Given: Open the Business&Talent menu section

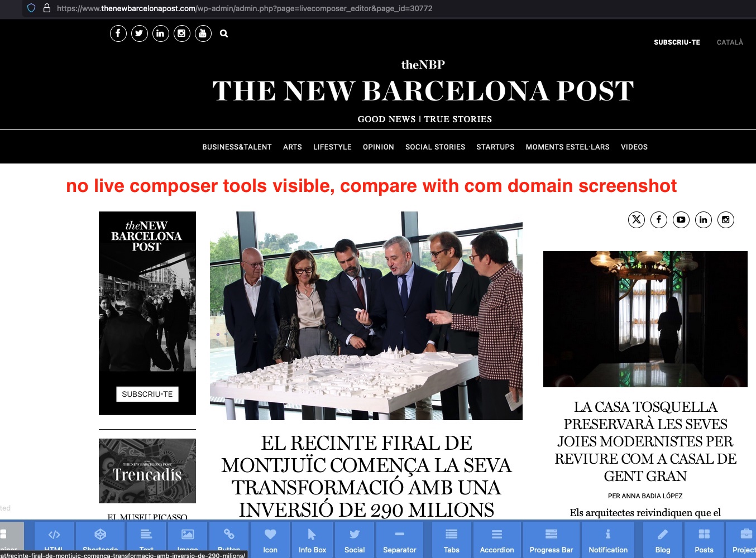Looking at the screenshot, I should pos(237,147).
